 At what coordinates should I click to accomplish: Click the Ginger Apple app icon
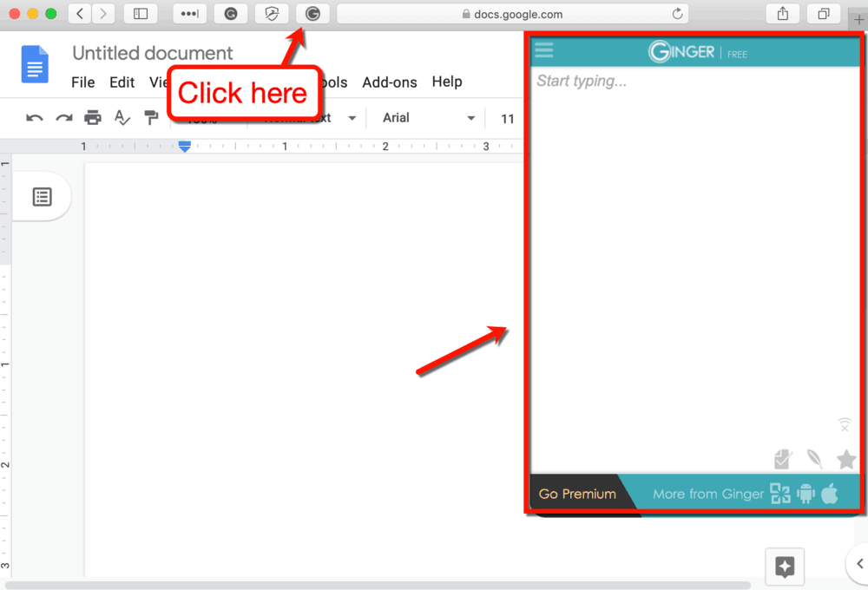pyautogui.click(x=830, y=493)
